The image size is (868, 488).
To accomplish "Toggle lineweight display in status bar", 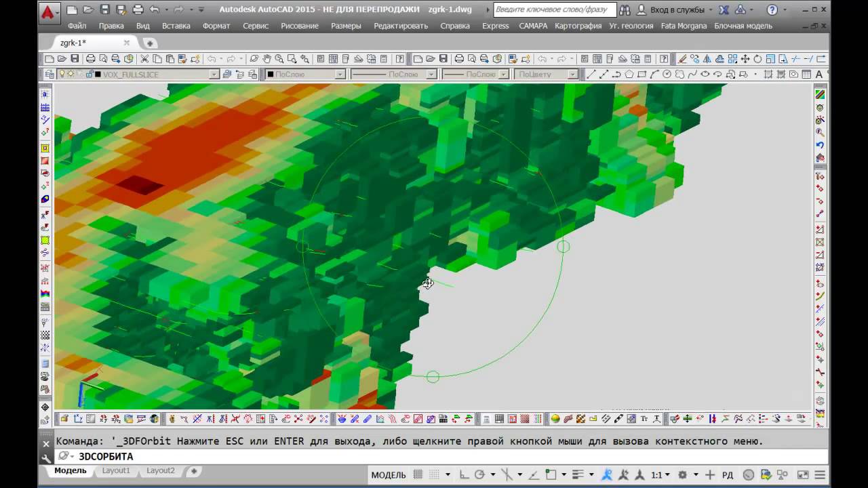I will click(578, 475).
